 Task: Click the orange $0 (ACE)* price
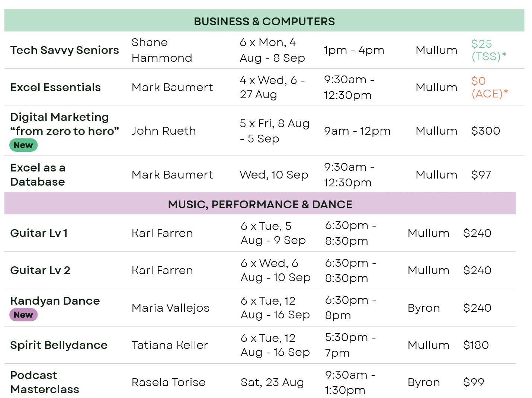tap(489, 87)
